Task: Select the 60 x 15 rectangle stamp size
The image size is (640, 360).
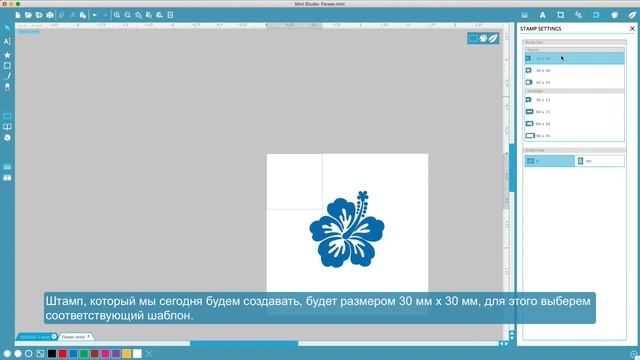Action: [574, 111]
